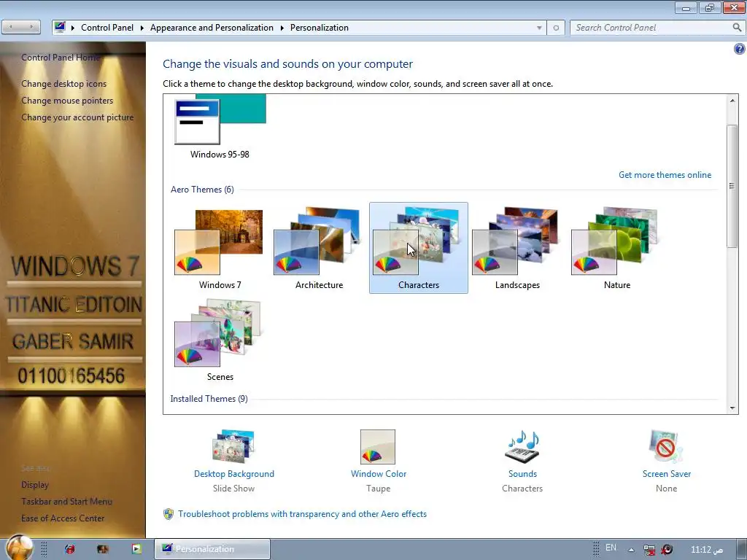Screen dimensions: 747x560
Task: Select the Scenes theme
Action: coord(217,332)
